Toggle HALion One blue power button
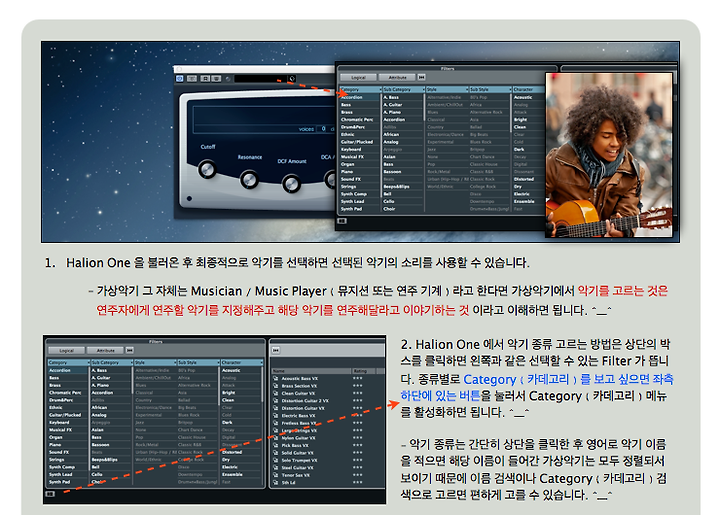Viewport: 720px width, 515px height. point(180,79)
